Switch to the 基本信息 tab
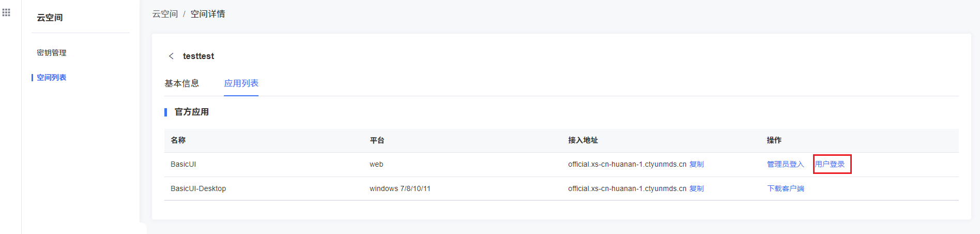 click(181, 83)
